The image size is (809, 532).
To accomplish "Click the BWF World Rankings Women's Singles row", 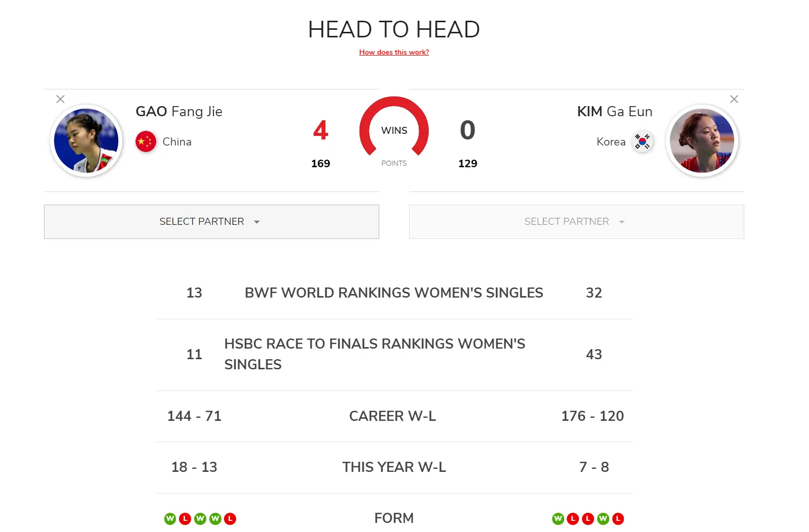I will tap(394, 293).
